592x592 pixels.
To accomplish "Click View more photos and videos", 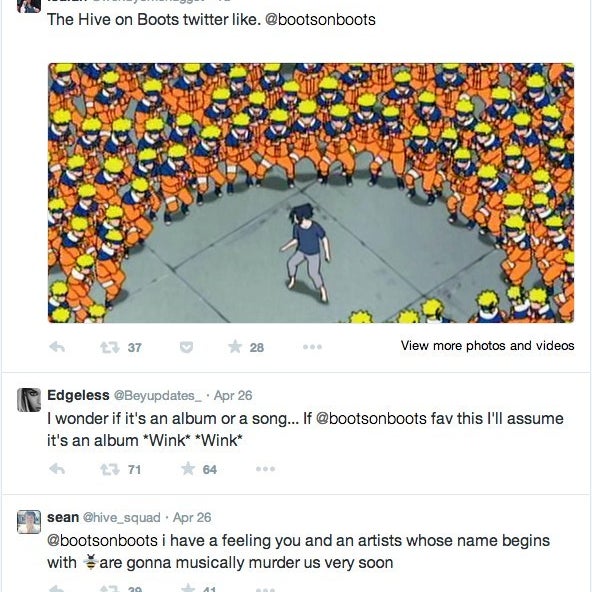I will click(x=487, y=345).
